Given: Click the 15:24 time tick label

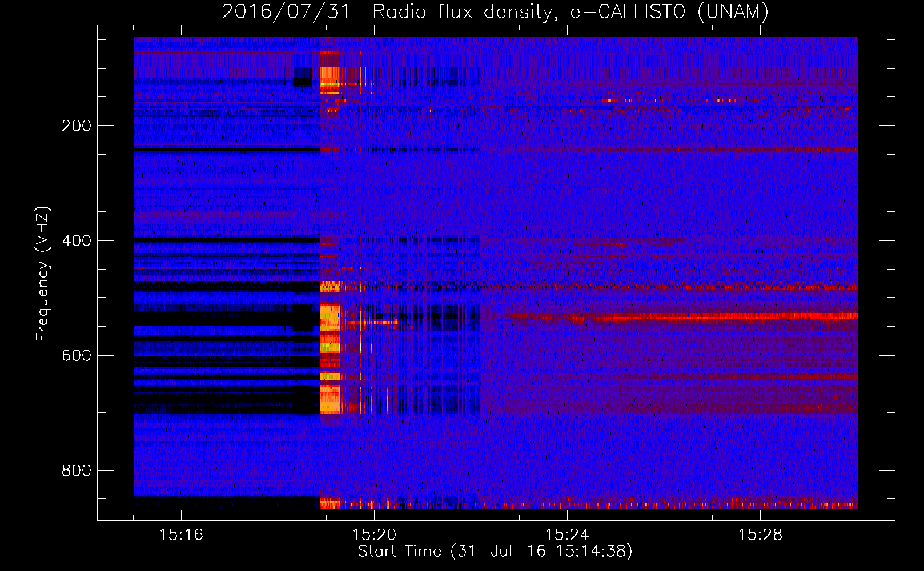Looking at the screenshot, I should point(567,535).
